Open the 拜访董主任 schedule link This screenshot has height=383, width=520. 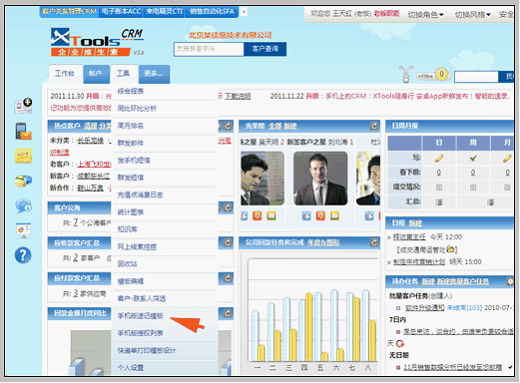pyautogui.click(x=409, y=237)
